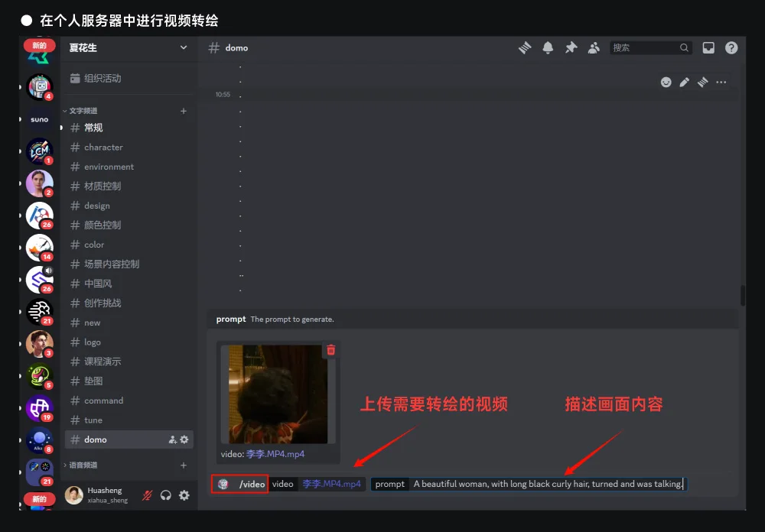
Task: Collapse the 文字频道 category
Action: (x=83, y=111)
